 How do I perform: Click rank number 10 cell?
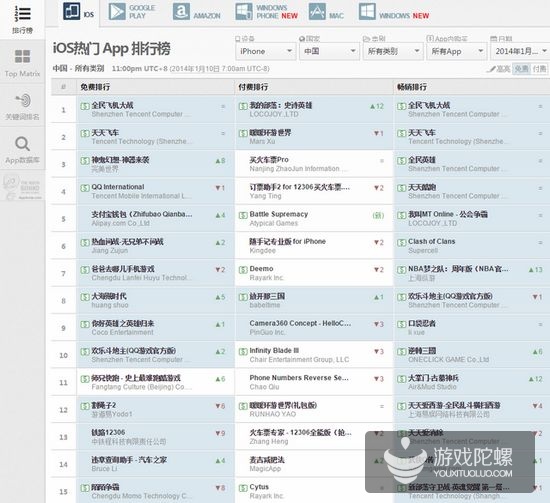click(x=63, y=355)
